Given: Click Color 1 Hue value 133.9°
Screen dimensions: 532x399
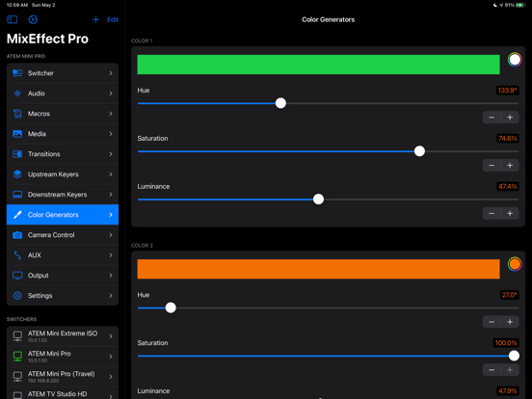Looking at the screenshot, I should click(507, 91).
